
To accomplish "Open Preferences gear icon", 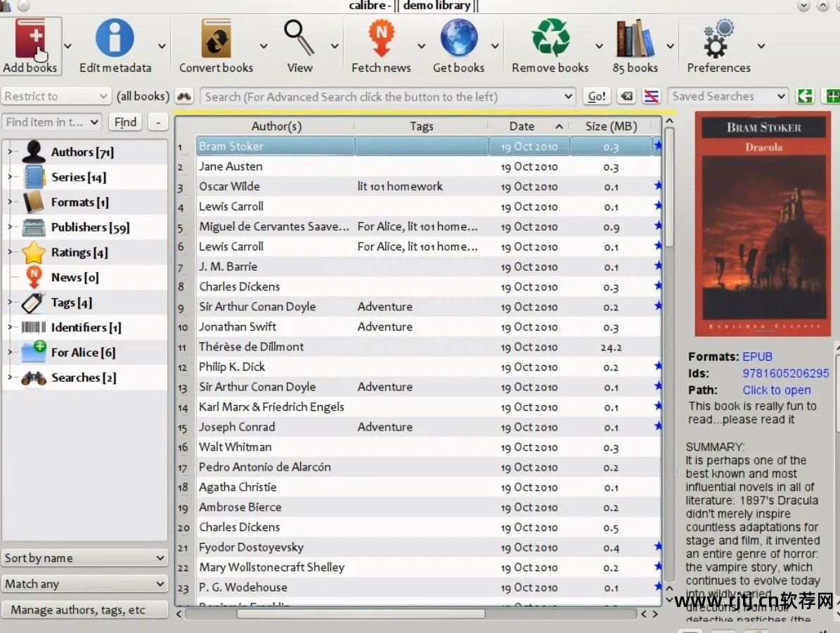I will (718, 39).
